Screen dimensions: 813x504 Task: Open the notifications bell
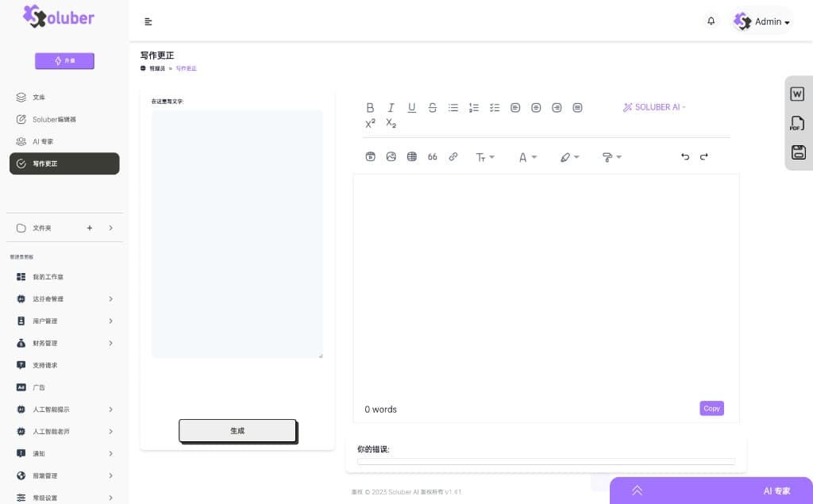click(x=711, y=21)
